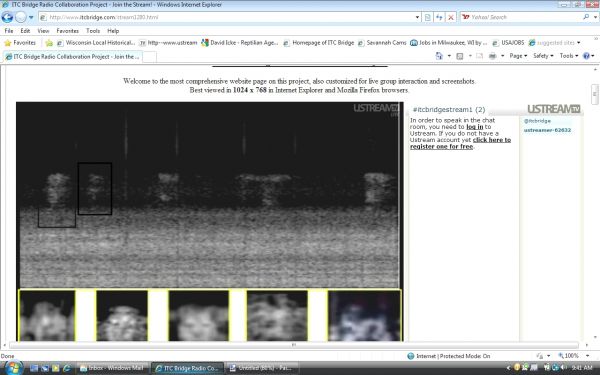Viewport: 600px width, 375px height.
Task: Go back with the browser Back arrow
Action: 7,17
